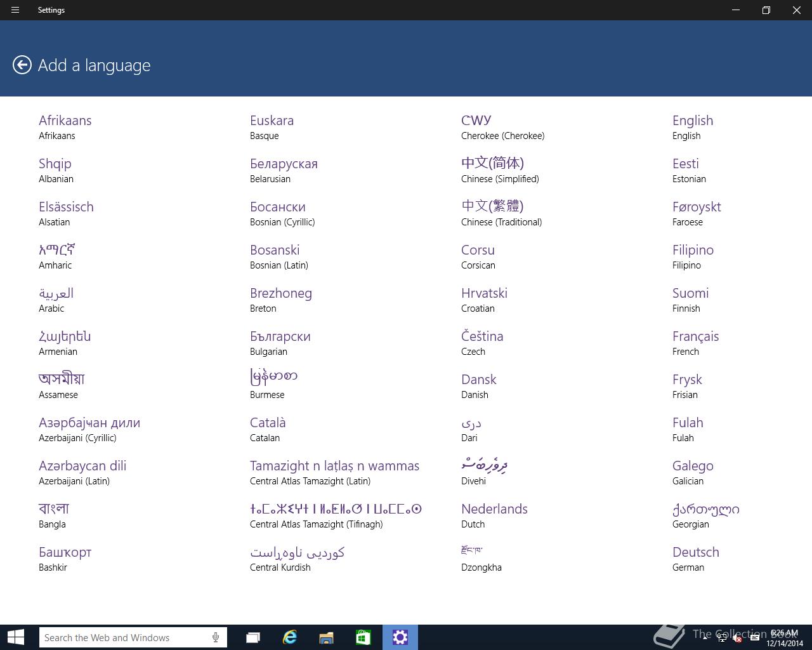Show hidden system tray icons
The image size is (812, 650).
[x=705, y=638]
